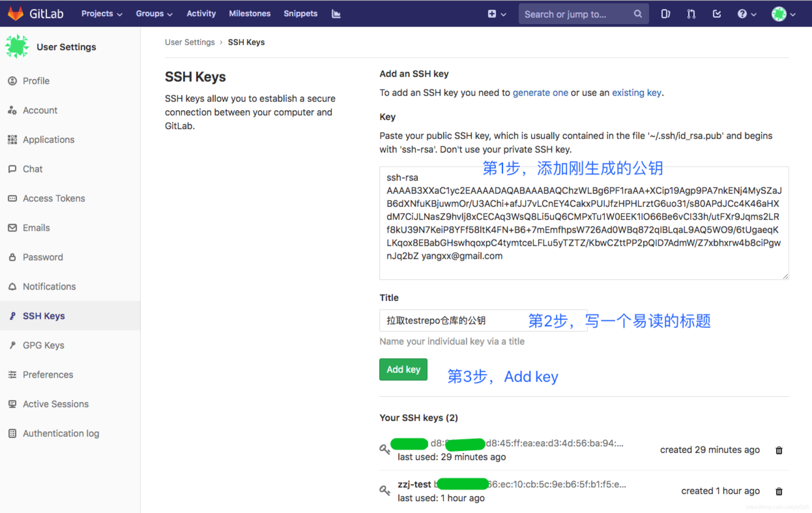
Task: Open the analytics chart icon in navbar
Action: [x=336, y=14]
